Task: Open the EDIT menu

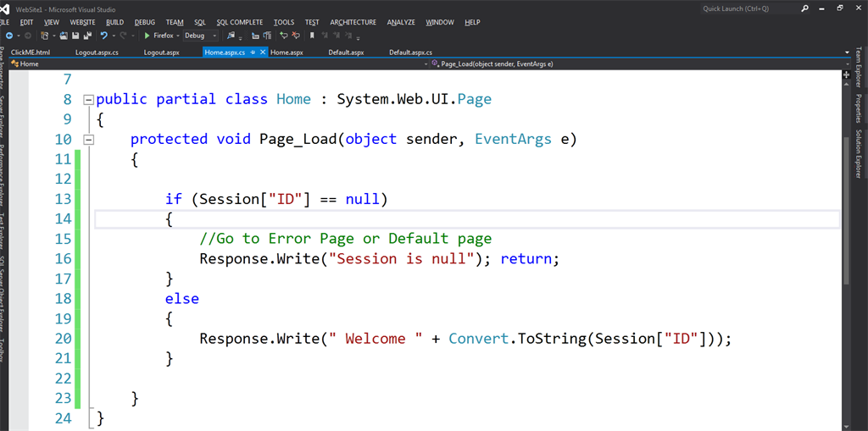Action: point(26,22)
